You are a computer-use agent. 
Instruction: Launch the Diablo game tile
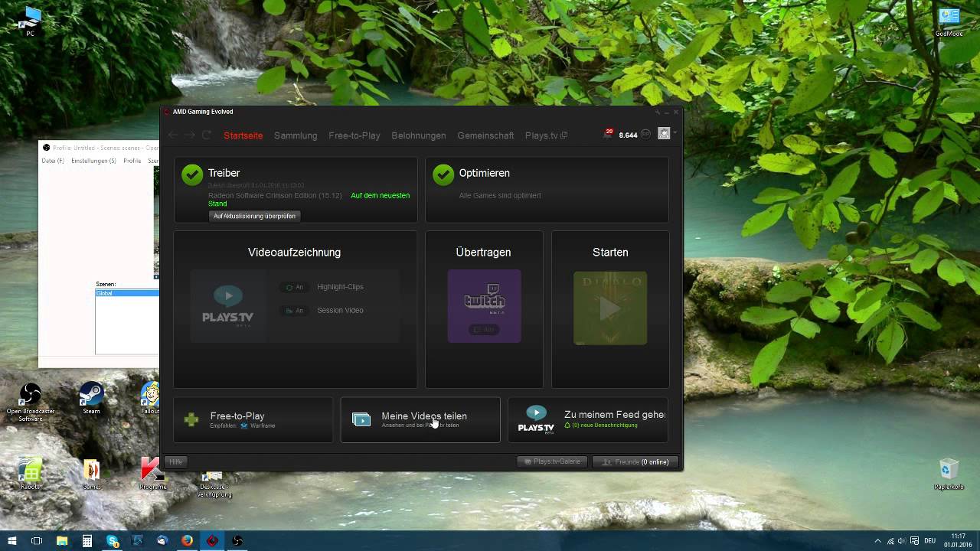click(610, 308)
